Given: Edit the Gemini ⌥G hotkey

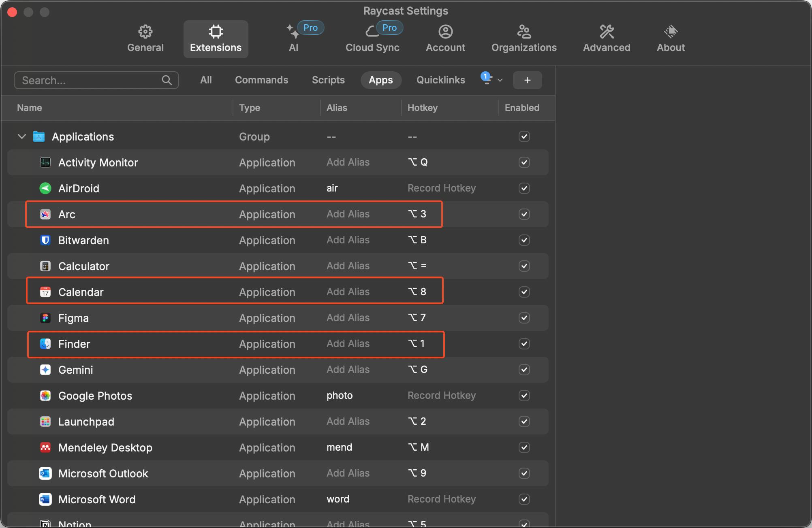Looking at the screenshot, I should [x=418, y=370].
